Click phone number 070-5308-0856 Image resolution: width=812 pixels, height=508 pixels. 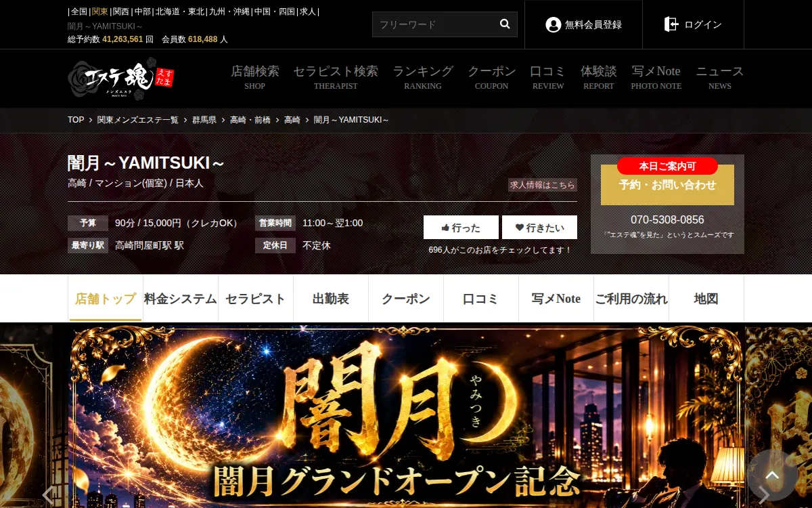[x=667, y=220]
